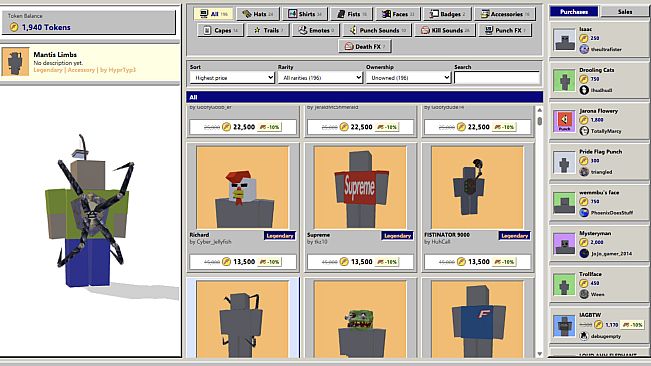Open the Mysteryman purchase thumbnail
Screen dimensions: 651x366
[x=565, y=244]
